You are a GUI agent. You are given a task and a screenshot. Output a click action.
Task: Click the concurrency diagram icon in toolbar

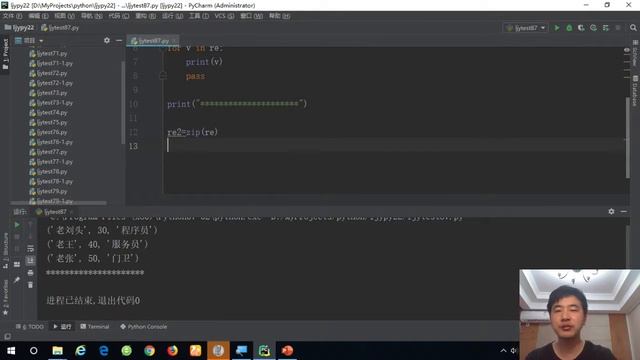coord(605,28)
